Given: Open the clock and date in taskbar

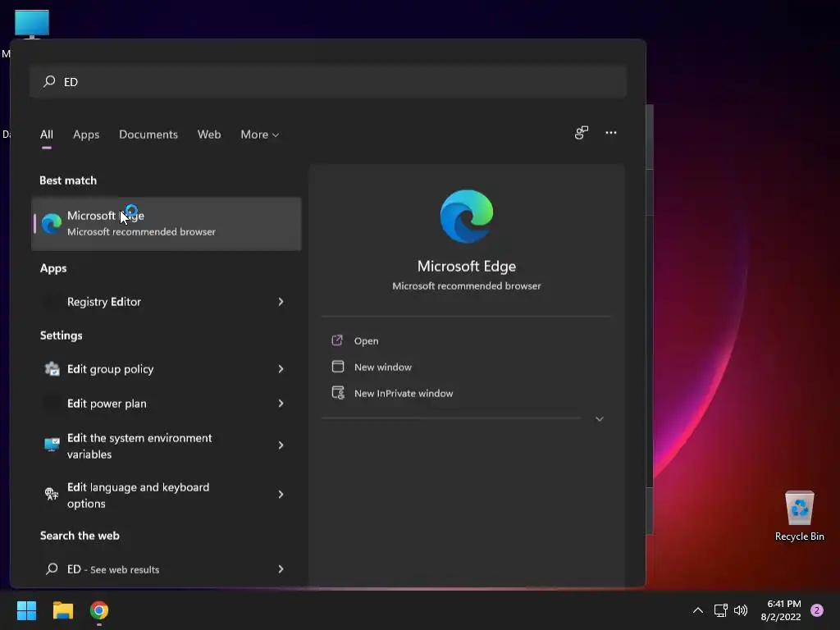Looking at the screenshot, I should [781, 610].
